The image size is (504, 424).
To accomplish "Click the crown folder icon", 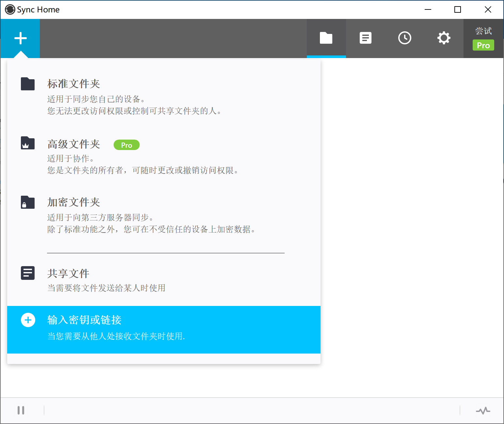I will [x=28, y=143].
